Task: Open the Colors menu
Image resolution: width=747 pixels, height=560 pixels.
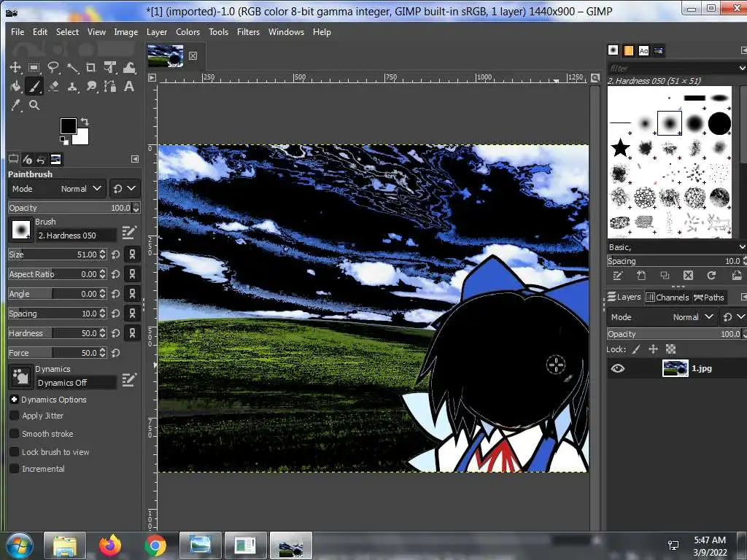Action: point(187,32)
